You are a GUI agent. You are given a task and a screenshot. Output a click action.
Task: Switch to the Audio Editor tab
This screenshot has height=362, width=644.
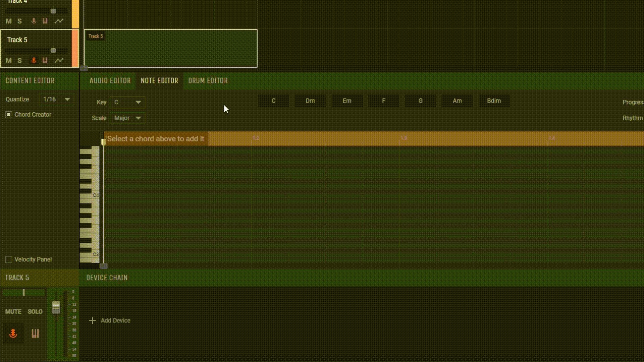(x=110, y=80)
